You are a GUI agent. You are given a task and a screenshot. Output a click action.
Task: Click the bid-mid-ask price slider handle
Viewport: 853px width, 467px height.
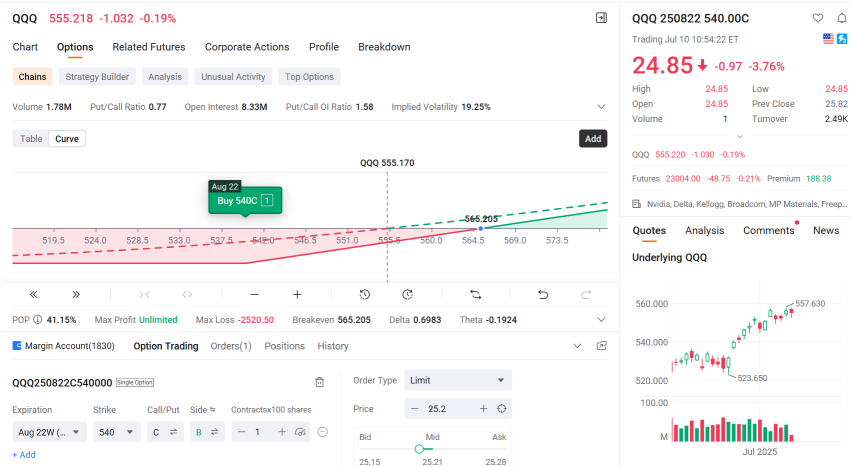click(419, 449)
